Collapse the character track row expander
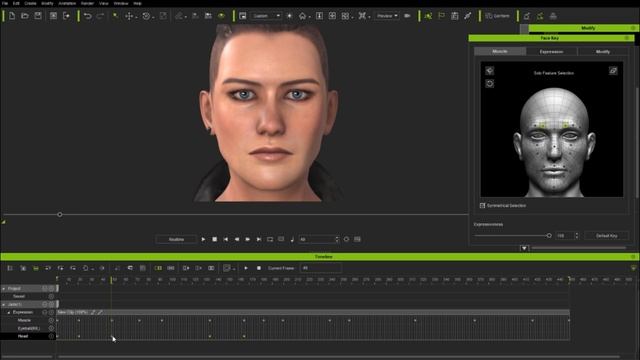This screenshot has width=640, height=360. 4,304
